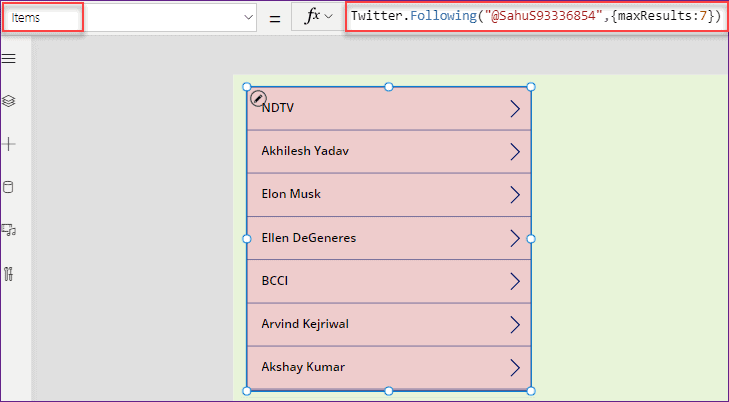Image resolution: width=729 pixels, height=402 pixels.
Task: Open the Tree view layers icon
Action: (9, 101)
